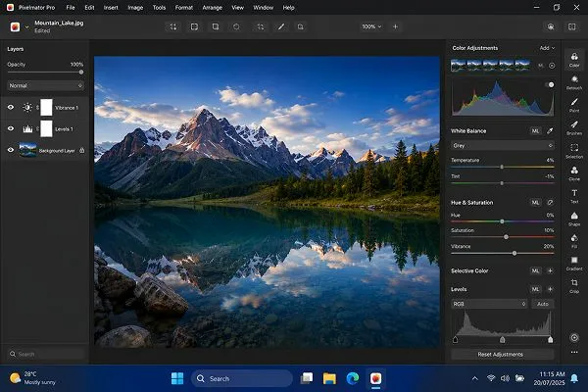Open File Explorer from taskbar
Viewport: 588px width, 392px height.
329,378
